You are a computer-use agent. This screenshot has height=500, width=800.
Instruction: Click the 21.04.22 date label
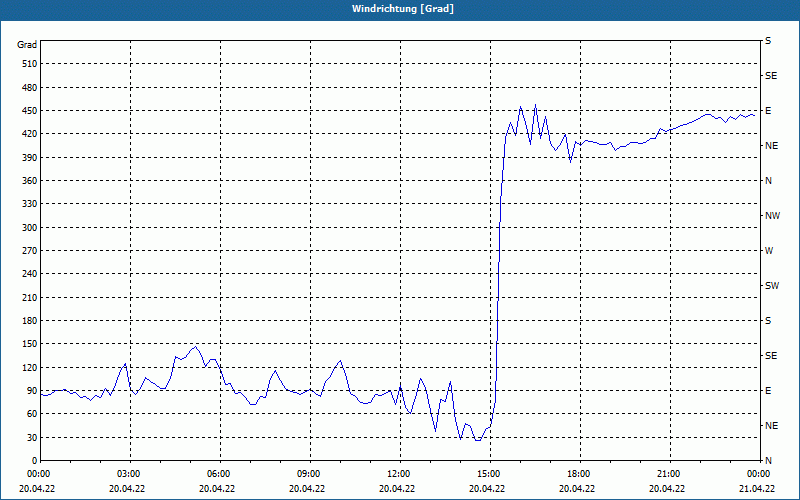[x=757, y=488]
